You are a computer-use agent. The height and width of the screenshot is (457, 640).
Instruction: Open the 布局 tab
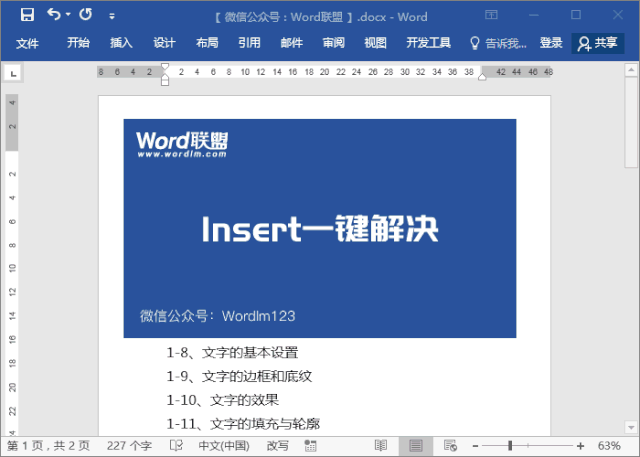click(207, 42)
